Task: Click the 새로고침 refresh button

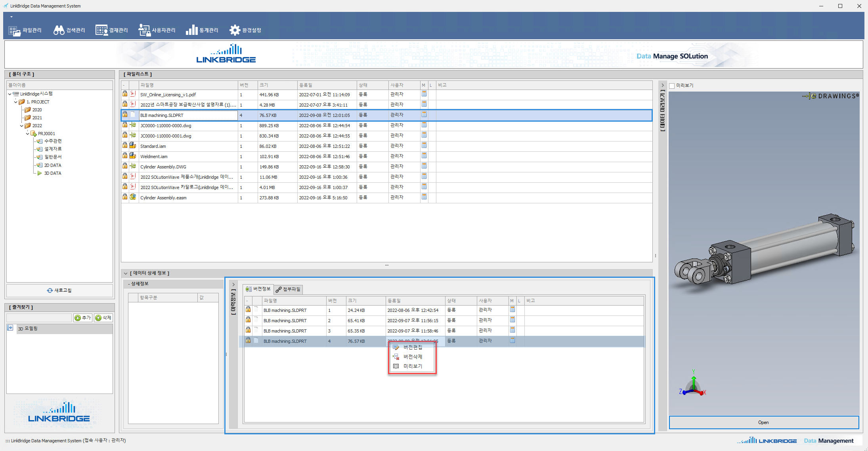Action: pos(59,290)
